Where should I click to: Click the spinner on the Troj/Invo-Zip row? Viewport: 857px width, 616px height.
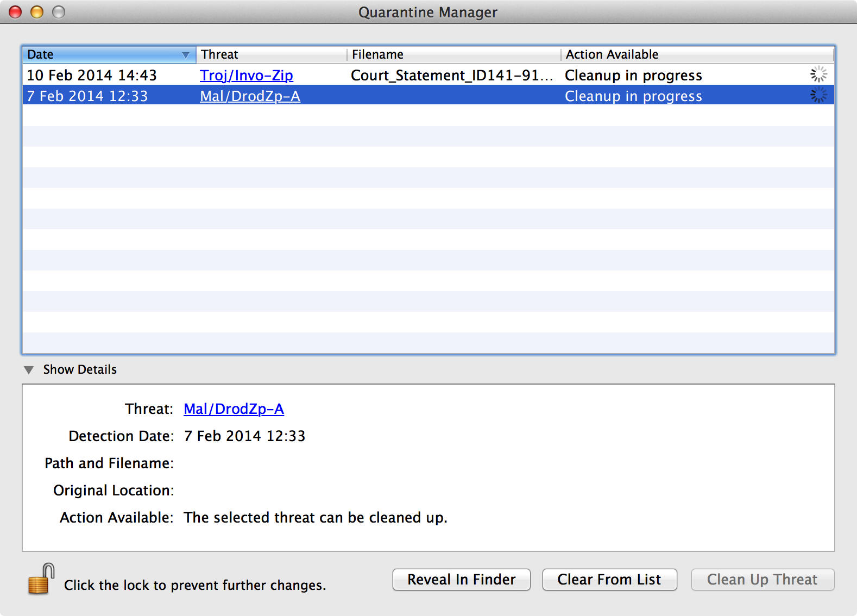[818, 74]
